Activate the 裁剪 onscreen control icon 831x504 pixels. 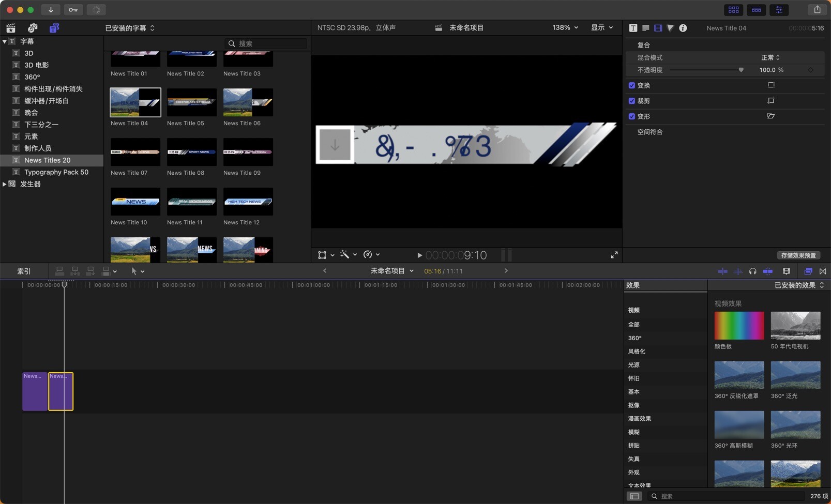click(x=771, y=100)
